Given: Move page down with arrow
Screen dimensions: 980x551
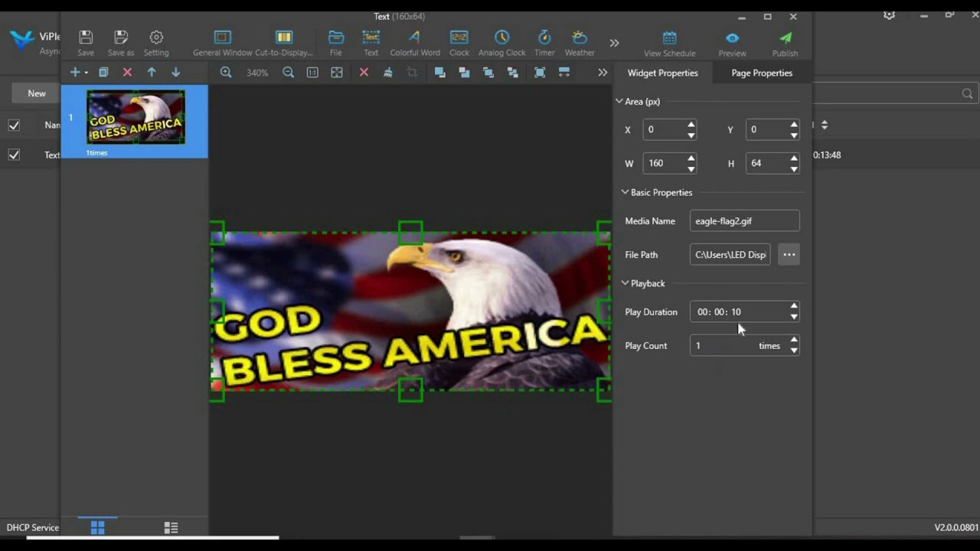Looking at the screenshot, I should [175, 72].
